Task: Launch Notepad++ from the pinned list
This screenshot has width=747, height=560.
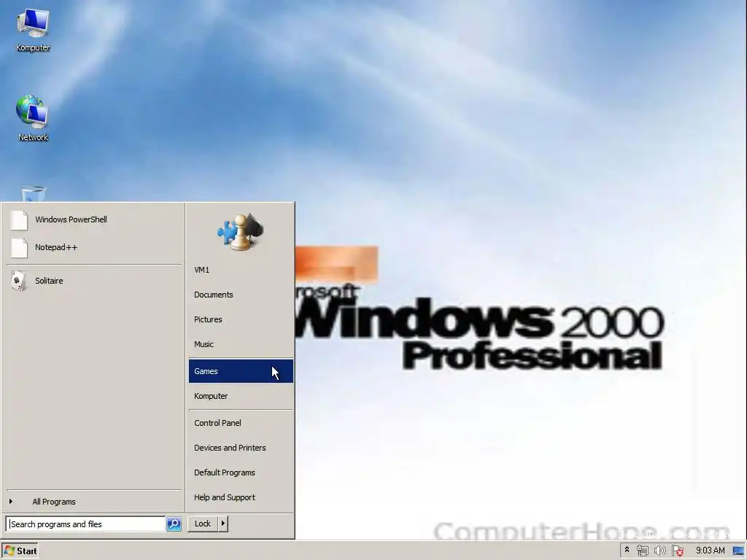Action: 95,247
